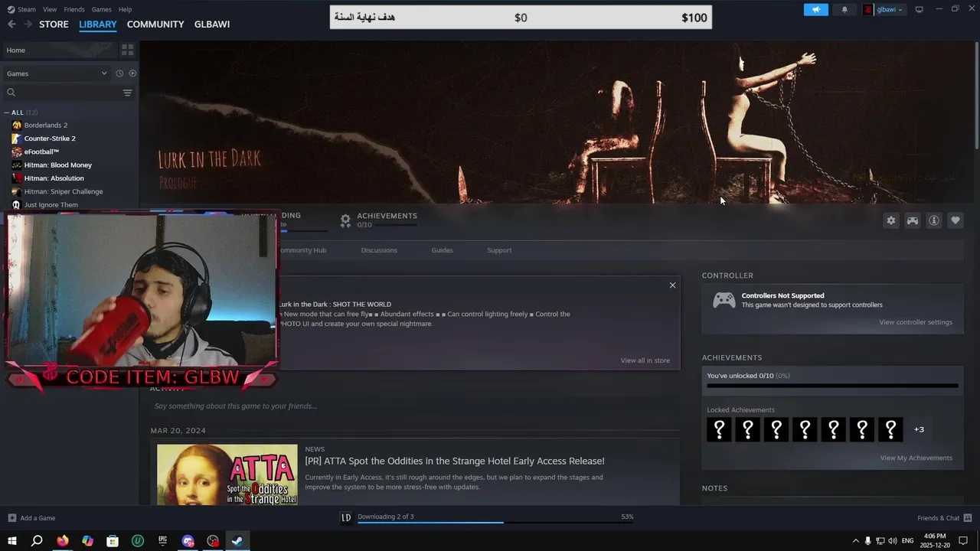Click the page vertical scrollbar
This screenshot has width=980, height=551.
[976, 96]
